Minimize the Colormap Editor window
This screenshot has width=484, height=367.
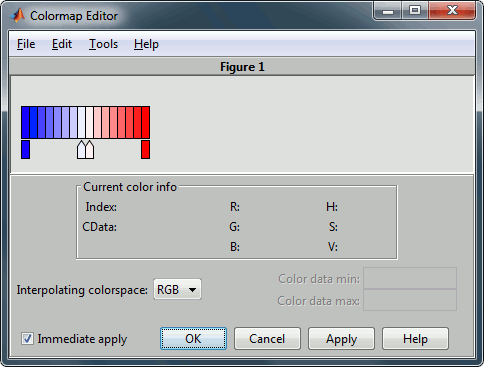click(388, 11)
